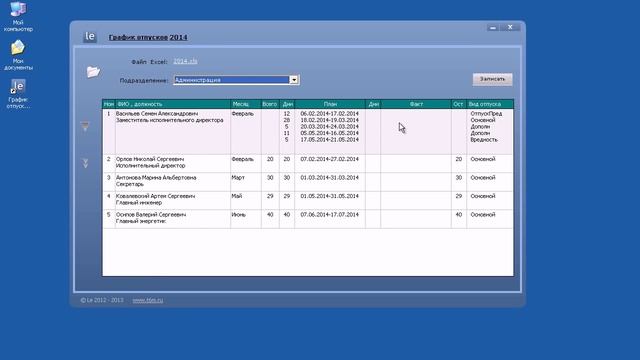
Task: Click plan dates '01.03.2014-31.03.2014'
Action: click(329, 178)
